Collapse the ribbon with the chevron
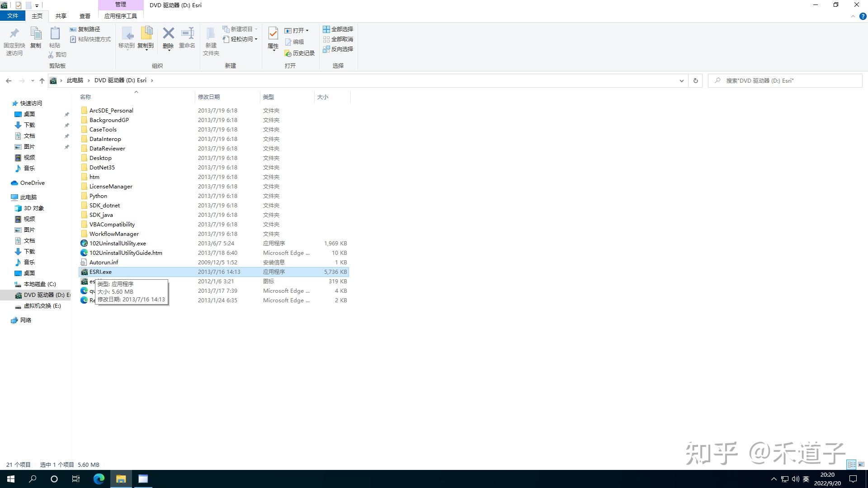Screen dimensions: 868x488 point(853,16)
